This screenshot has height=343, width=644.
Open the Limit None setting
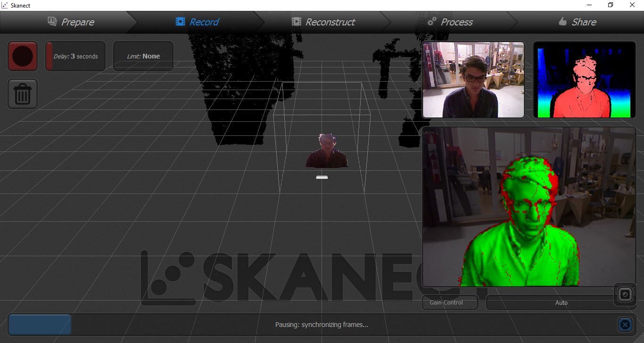tap(143, 56)
